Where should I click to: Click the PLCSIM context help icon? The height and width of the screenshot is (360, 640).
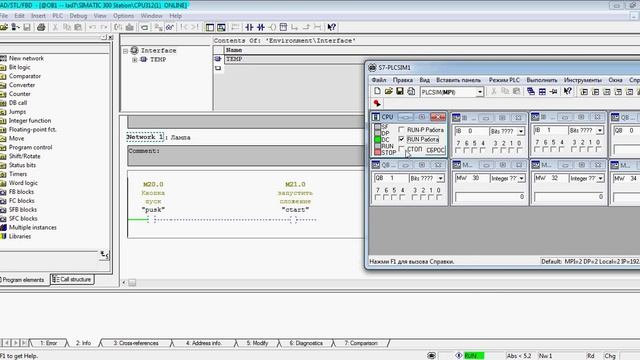pyautogui.click(x=568, y=91)
